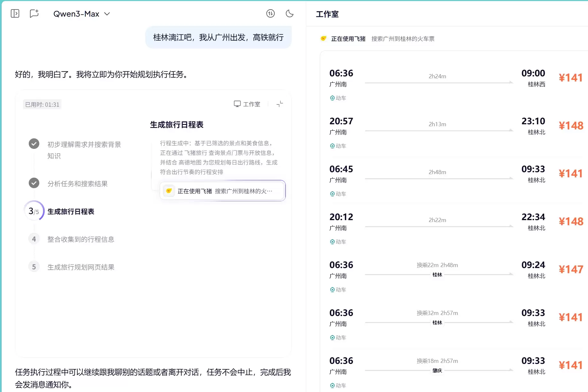
Task: Start a new chat with the bubble icon
Action: pos(34,13)
